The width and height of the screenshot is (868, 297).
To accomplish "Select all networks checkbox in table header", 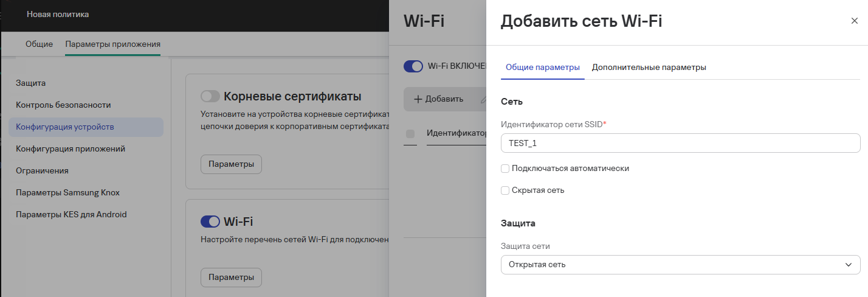I will point(410,133).
